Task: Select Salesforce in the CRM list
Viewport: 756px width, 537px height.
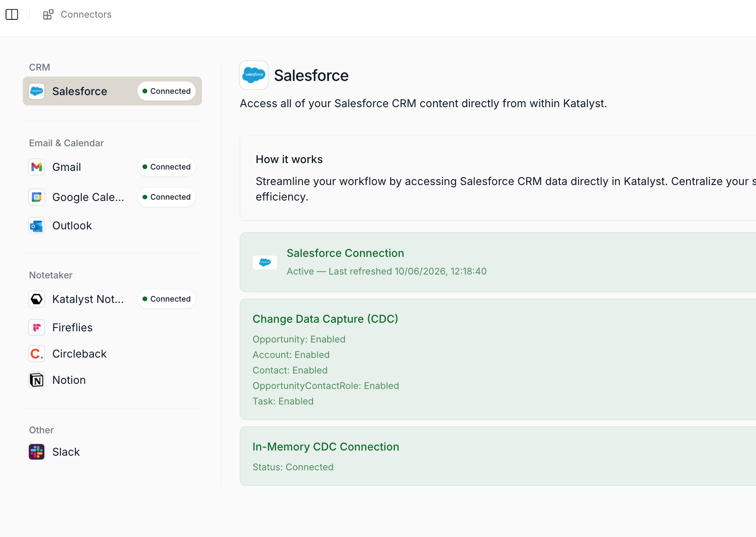Action: (112, 91)
